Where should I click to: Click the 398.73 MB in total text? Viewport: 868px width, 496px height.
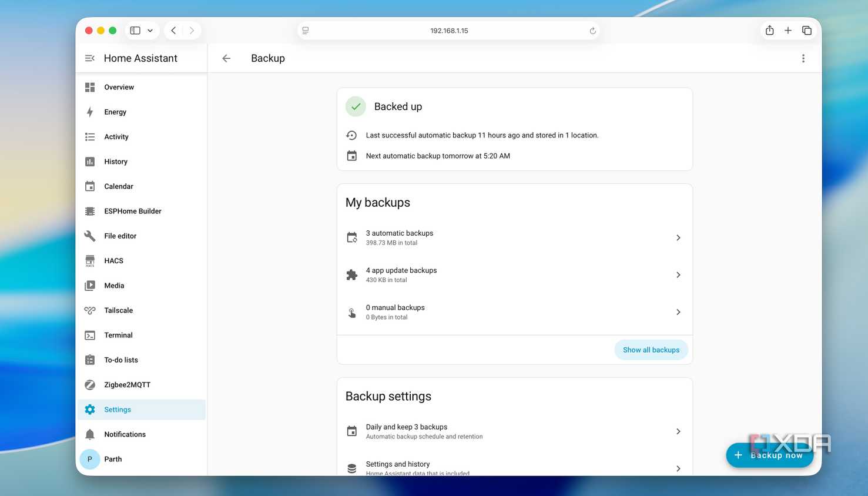[x=391, y=243]
